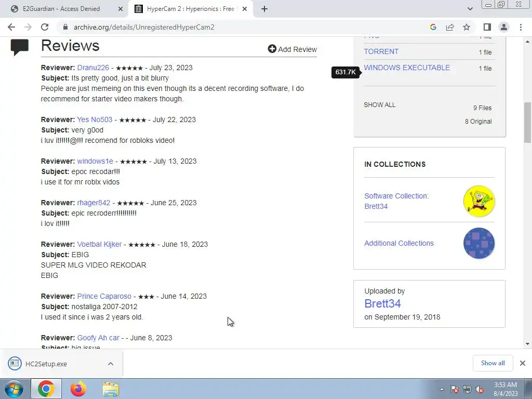Show hidden system tray icons
Image resolution: width=532 pixels, height=399 pixels.
[442, 390]
